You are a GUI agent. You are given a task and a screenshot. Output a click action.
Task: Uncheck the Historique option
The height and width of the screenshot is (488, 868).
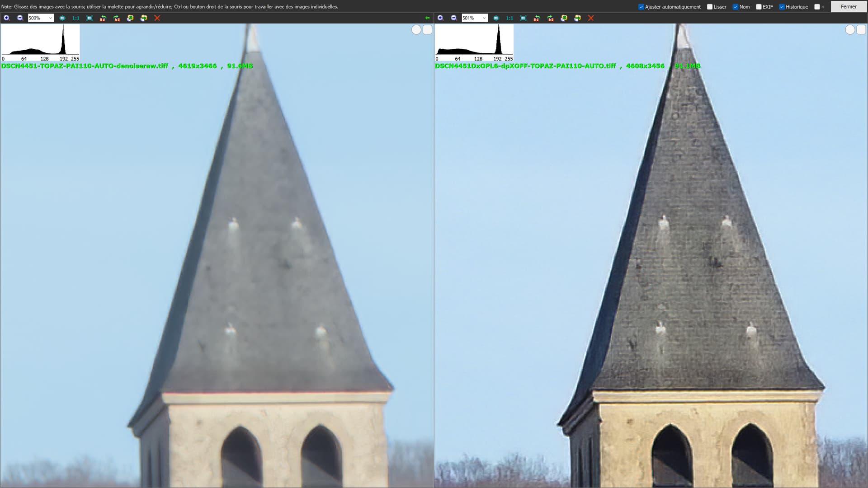782,7
